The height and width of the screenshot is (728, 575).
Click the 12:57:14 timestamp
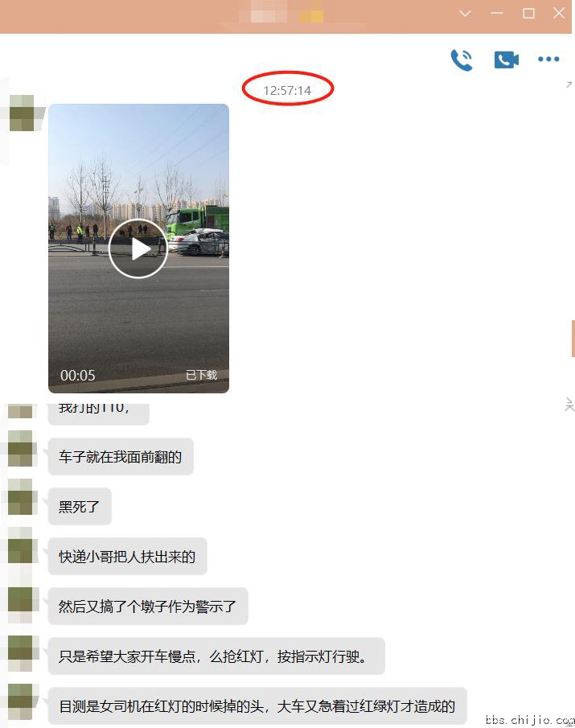(x=287, y=90)
